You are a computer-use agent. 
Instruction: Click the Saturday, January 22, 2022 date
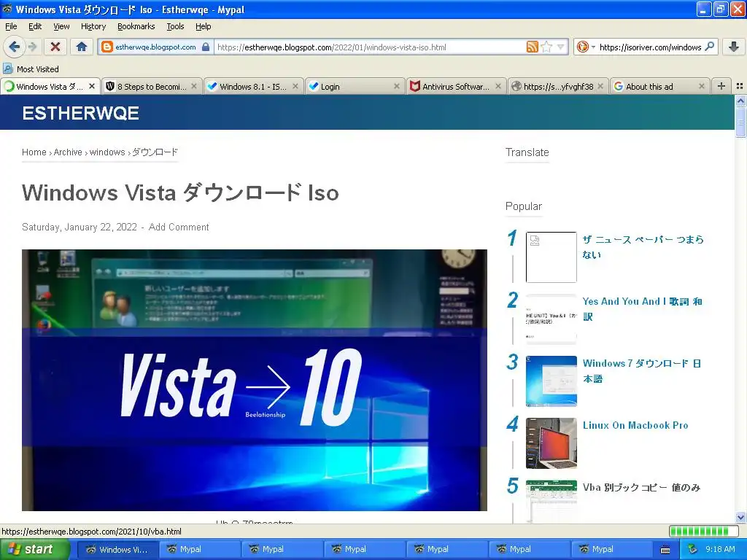coord(79,227)
